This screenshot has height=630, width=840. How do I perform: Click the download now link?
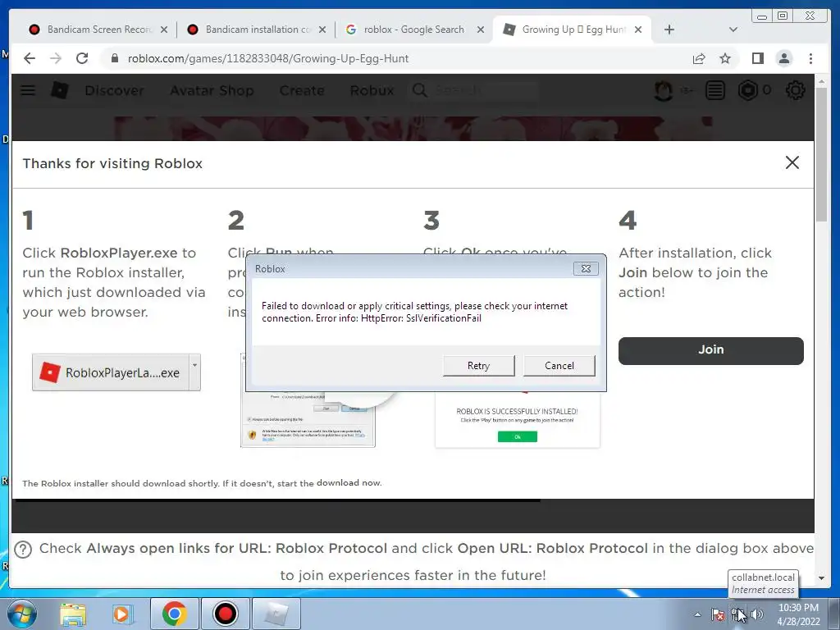click(x=349, y=482)
